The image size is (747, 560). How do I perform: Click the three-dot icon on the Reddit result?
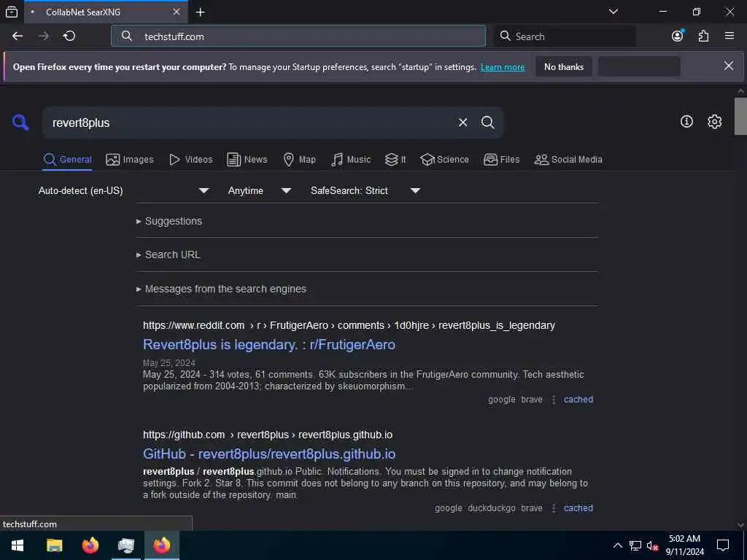click(x=554, y=400)
